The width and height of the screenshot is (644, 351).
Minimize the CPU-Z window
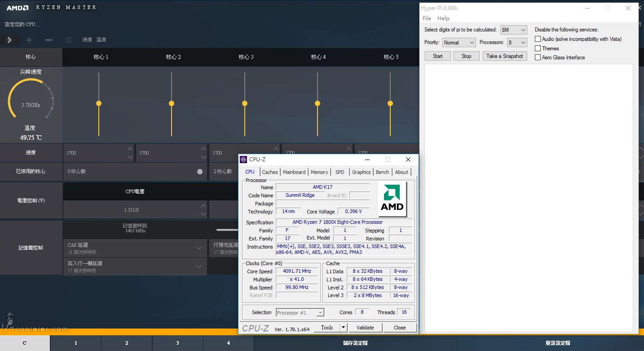[x=367, y=160]
